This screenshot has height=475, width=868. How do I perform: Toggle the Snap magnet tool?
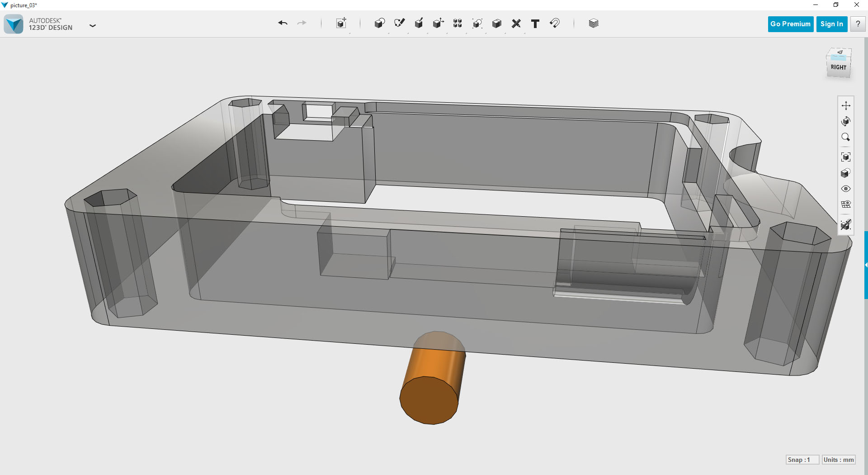pyautogui.click(x=555, y=24)
